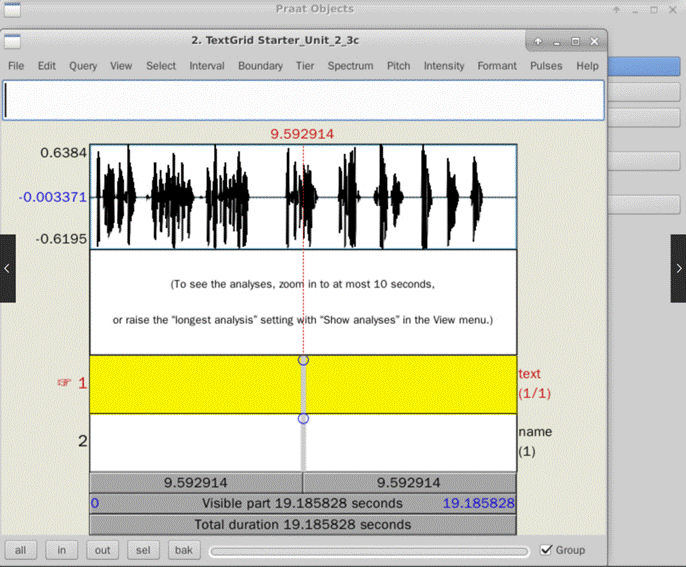Open TextGrid window menu icon in title bar

click(12, 41)
